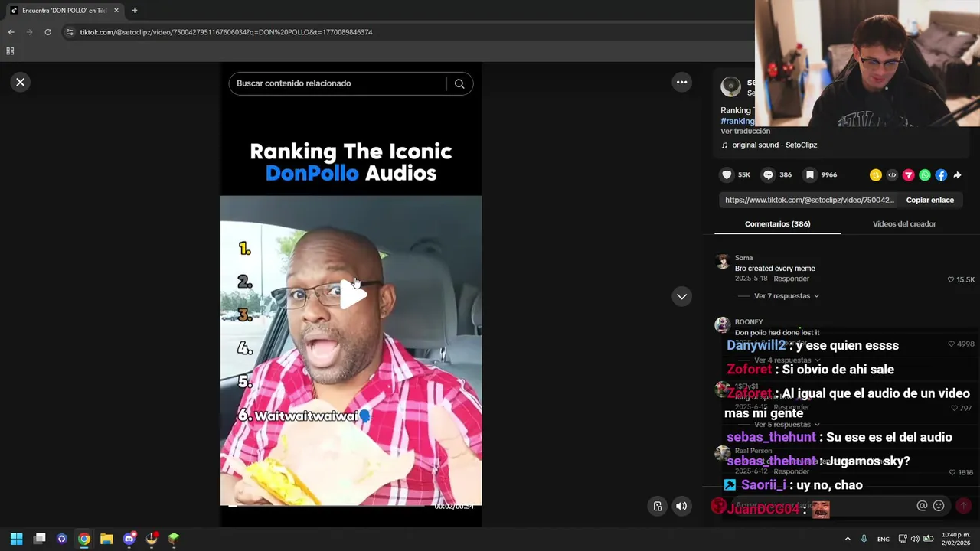The height and width of the screenshot is (551, 980).
Task: Open more share options arrow
Action: click(957, 175)
